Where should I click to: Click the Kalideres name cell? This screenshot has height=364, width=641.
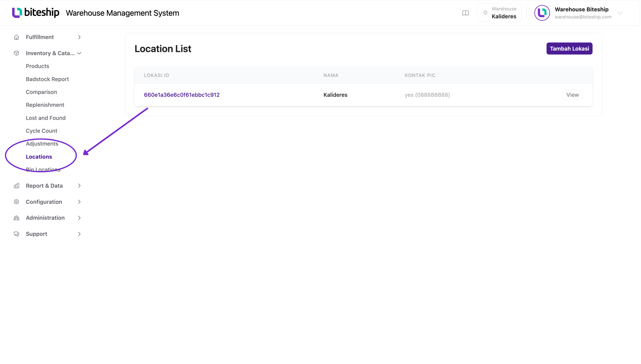335,95
